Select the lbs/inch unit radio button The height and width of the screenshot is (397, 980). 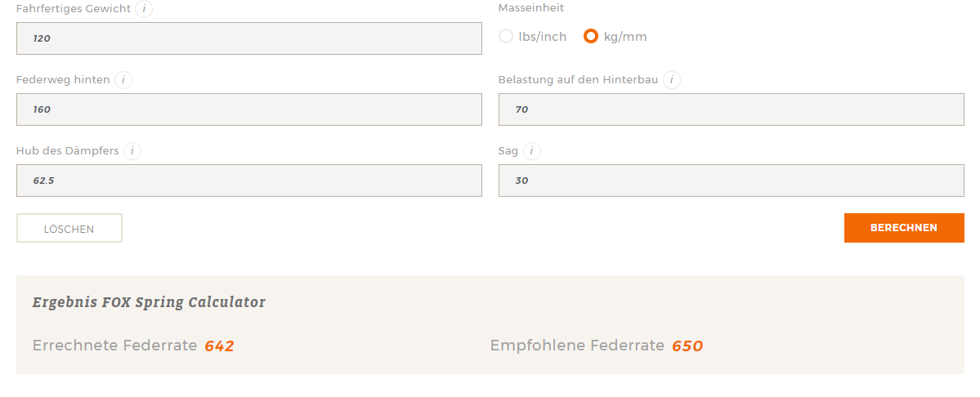point(506,36)
